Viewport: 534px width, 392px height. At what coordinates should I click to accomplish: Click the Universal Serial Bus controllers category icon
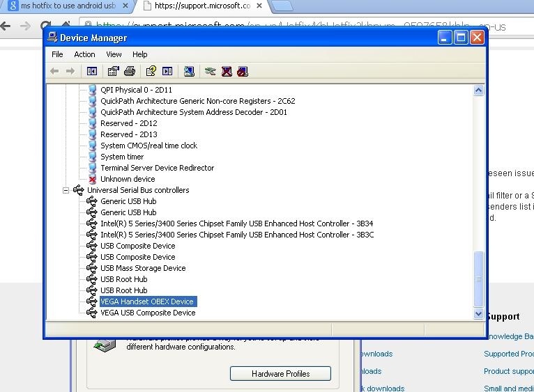point(79,190)
